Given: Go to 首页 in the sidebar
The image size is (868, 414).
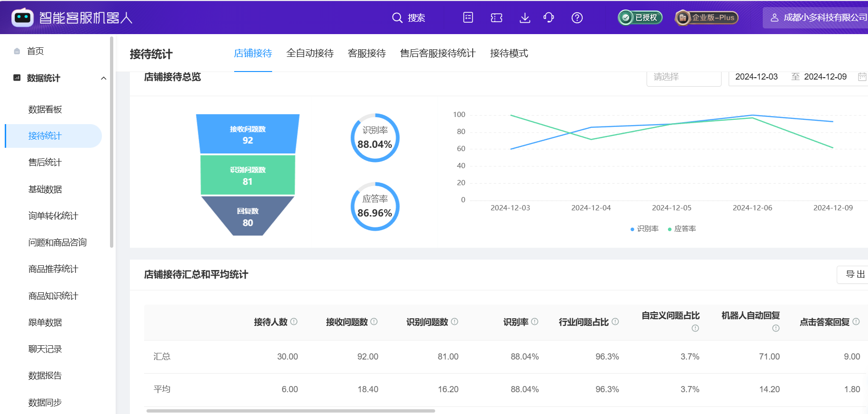Looking at the screenshot, I should [36, 51].
